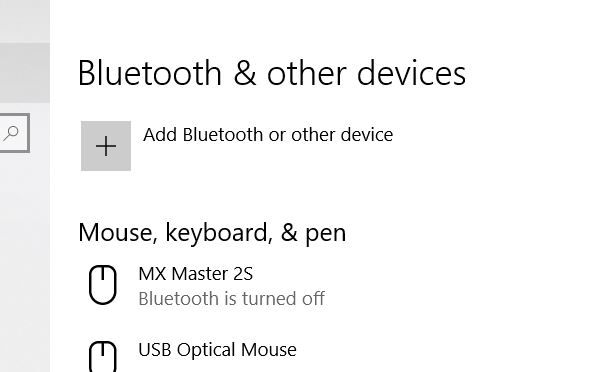Select the MX Master 2S device name
591x372 pixels.
click(195, 274)
